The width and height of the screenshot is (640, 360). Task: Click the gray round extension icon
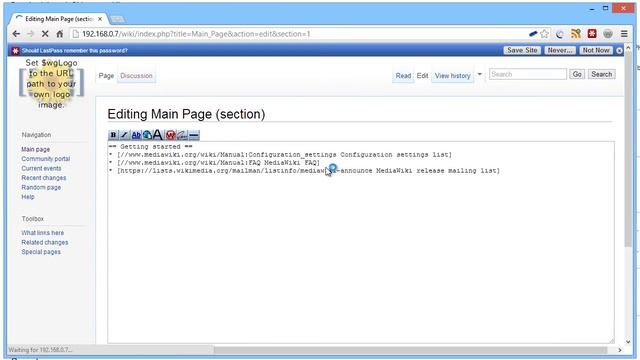coord(608,34)
